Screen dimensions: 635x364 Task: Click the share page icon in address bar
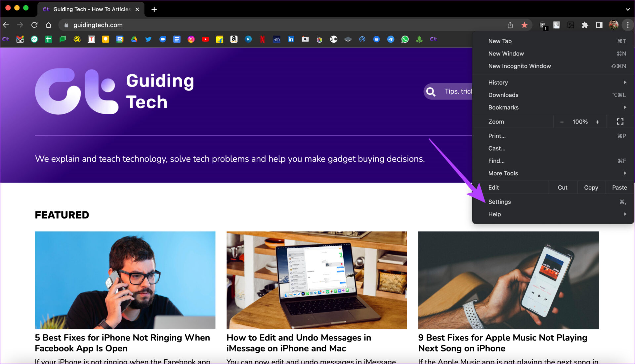pyautogui.click(x=510, y=25)
